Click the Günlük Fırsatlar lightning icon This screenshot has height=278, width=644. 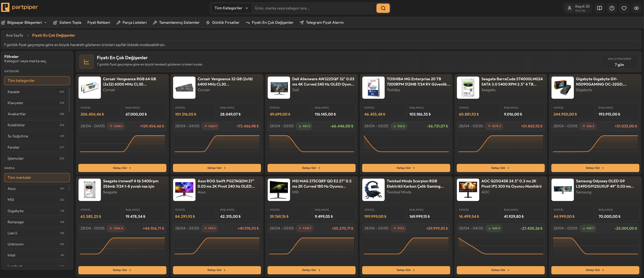tap(208, 22)
